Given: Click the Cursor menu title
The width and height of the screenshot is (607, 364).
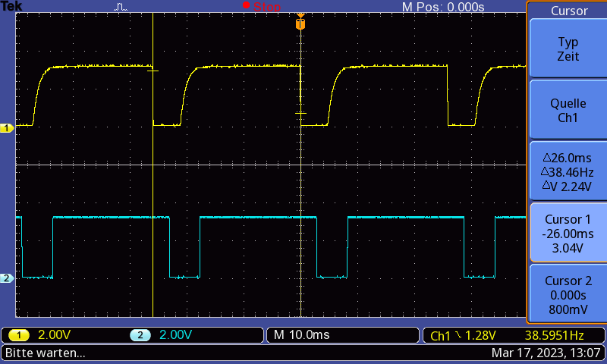Looking at the screenshot, I should pyautogui.click(x=569, y=11).
